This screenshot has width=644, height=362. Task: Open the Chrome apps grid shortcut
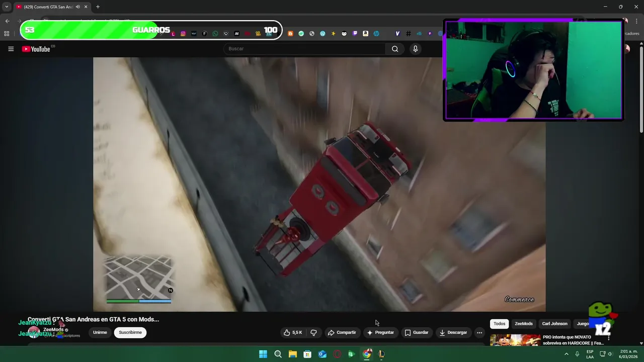7,34
